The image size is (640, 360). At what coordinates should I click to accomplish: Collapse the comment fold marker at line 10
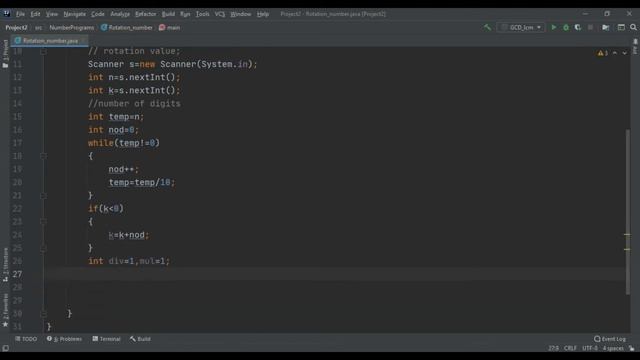[43, 51]
